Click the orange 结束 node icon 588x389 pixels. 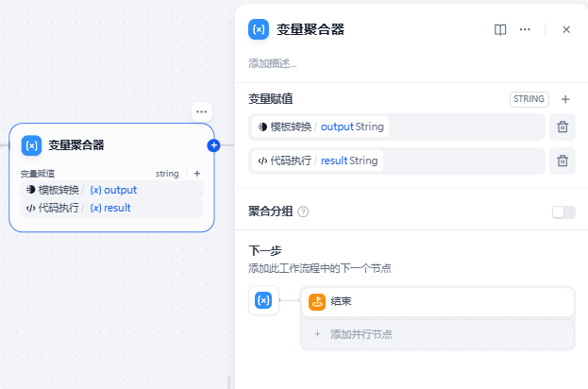pos(317,301)
